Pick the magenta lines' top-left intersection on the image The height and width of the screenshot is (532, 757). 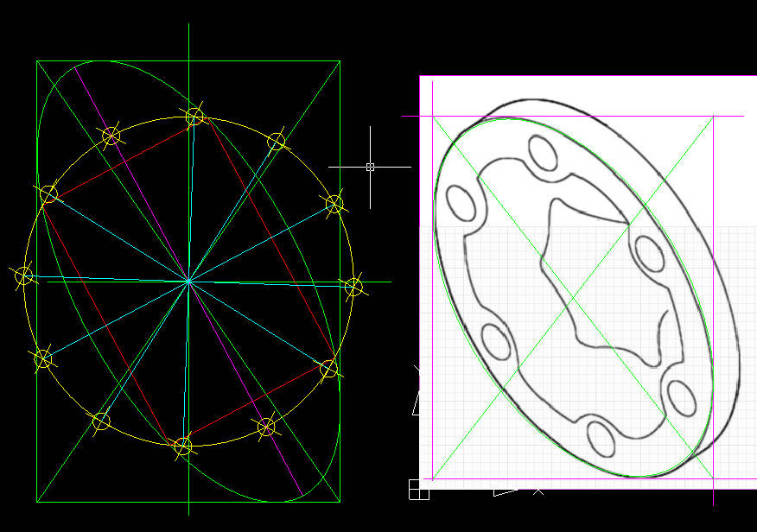(433, 117)
